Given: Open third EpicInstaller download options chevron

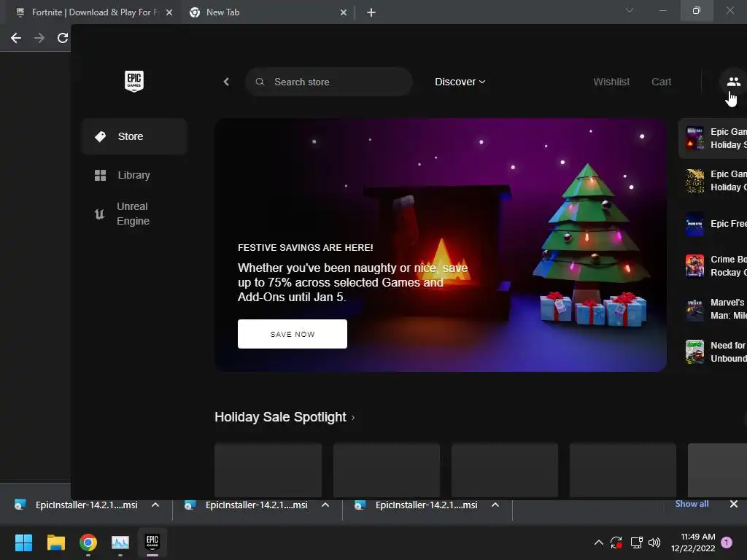Looking at the screenshot, I should point(495,505).
